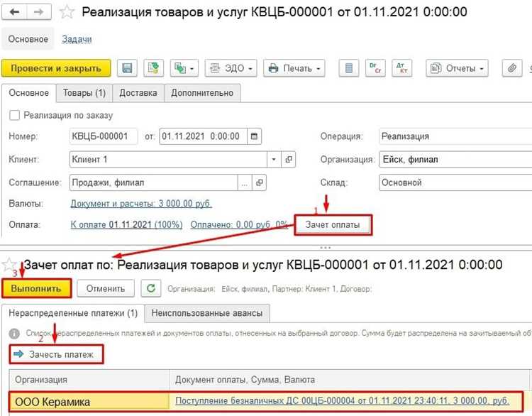Add Зачет оплат form to favorites with the star
Screen dimensions: 532x416
[9, 265]
